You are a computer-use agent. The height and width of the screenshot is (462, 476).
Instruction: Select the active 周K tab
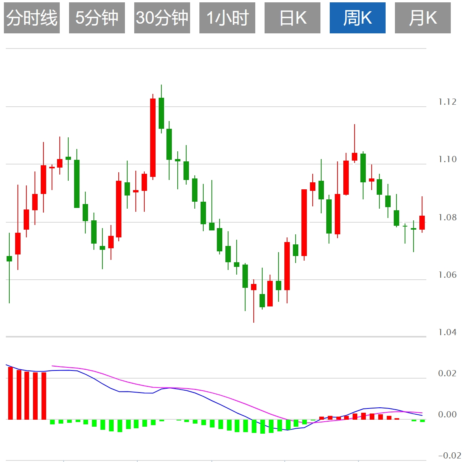click(x=358, y=18)
